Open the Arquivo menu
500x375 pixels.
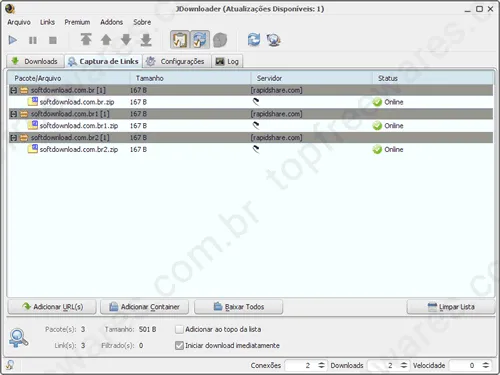point(19,22)
